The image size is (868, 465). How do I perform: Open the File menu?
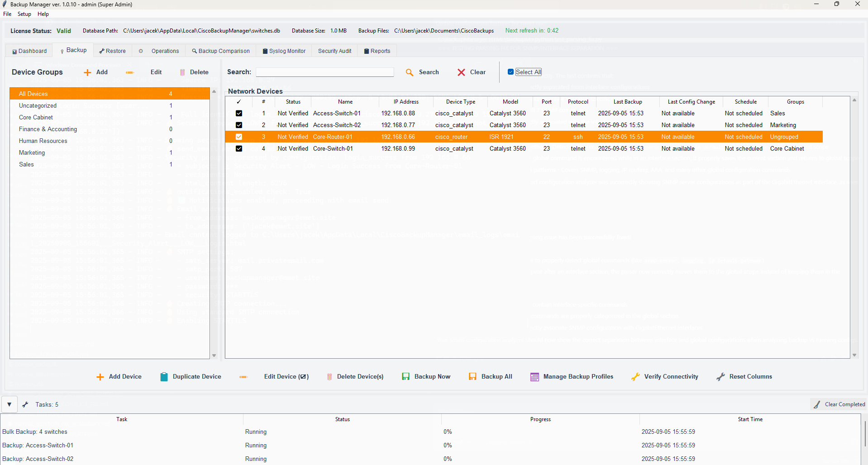[7, 14]
